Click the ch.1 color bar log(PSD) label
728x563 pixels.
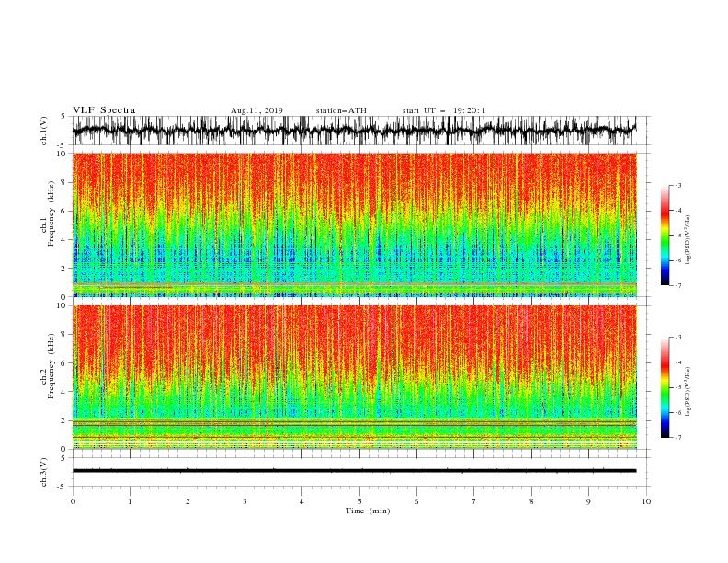688,240
